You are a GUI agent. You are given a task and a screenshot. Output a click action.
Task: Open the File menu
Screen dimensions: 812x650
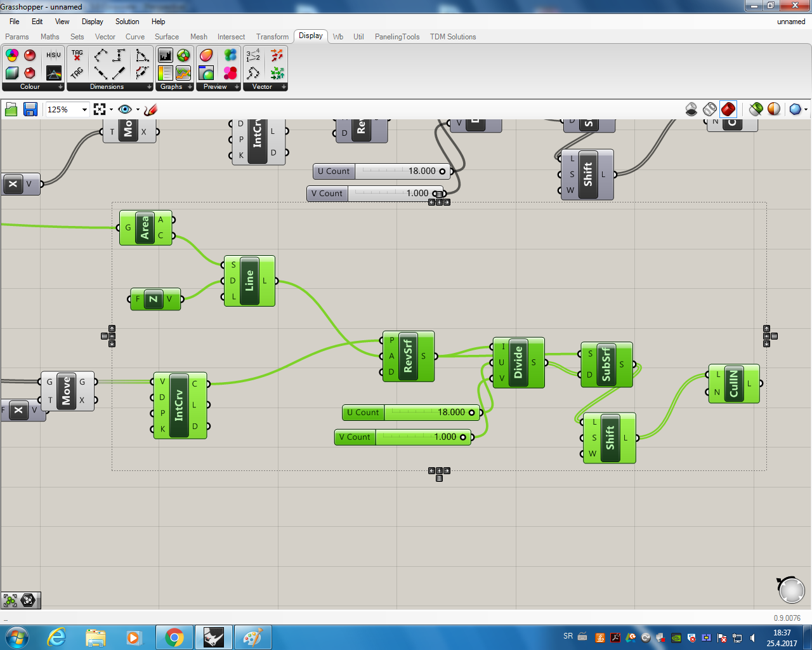coord(15,22)
